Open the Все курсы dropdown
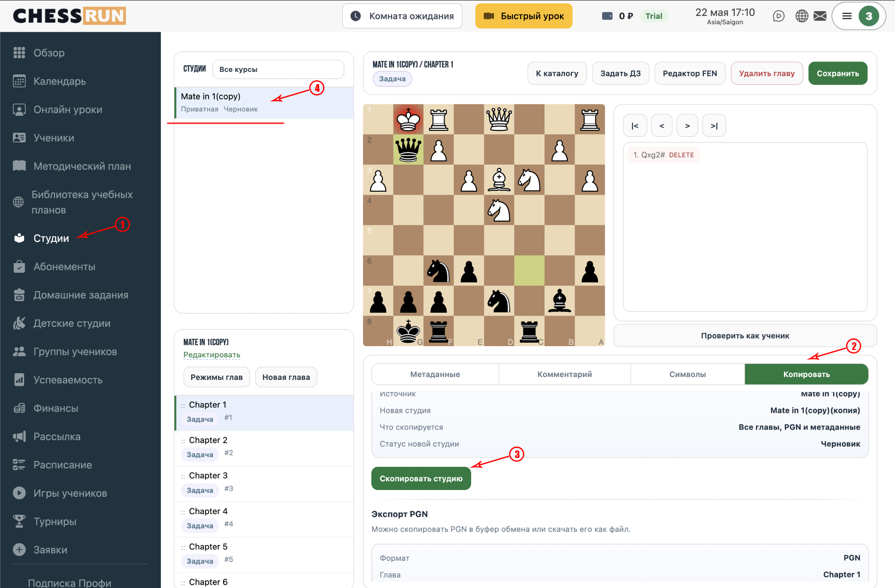This screenshot has height=588, width=895. [278, 69]
